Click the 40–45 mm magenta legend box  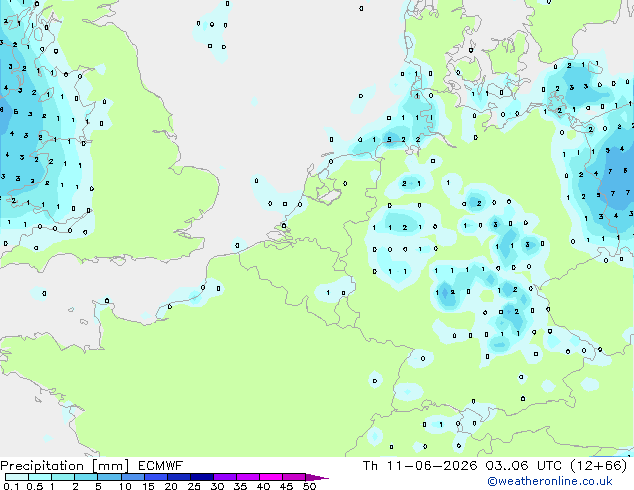pos(271,477)
